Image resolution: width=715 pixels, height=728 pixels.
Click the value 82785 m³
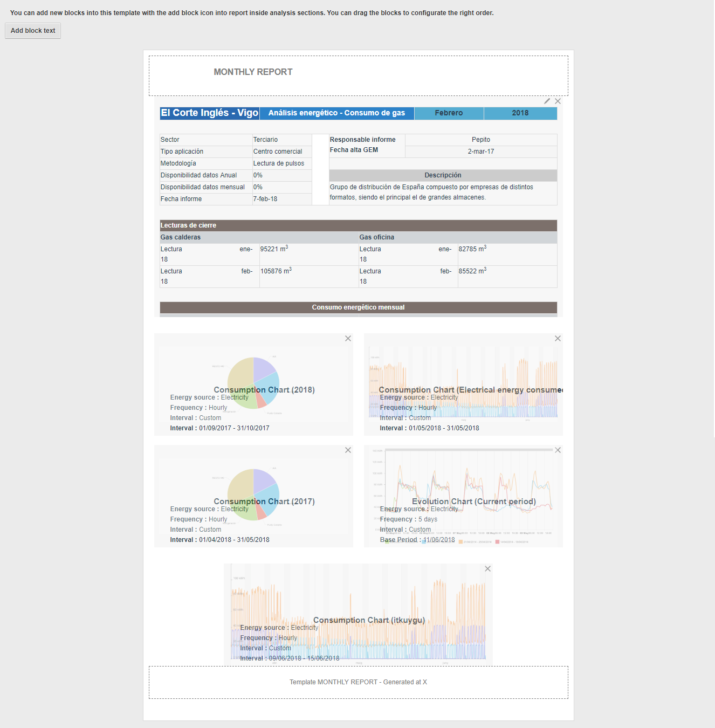tap(472, 249)
